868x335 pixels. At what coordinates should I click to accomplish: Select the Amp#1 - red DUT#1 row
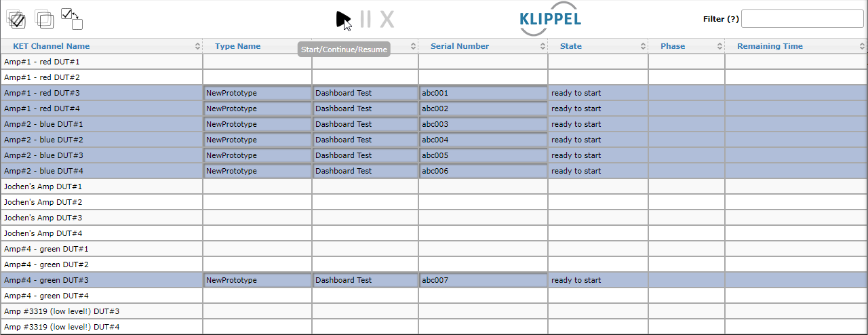(434, 62)
